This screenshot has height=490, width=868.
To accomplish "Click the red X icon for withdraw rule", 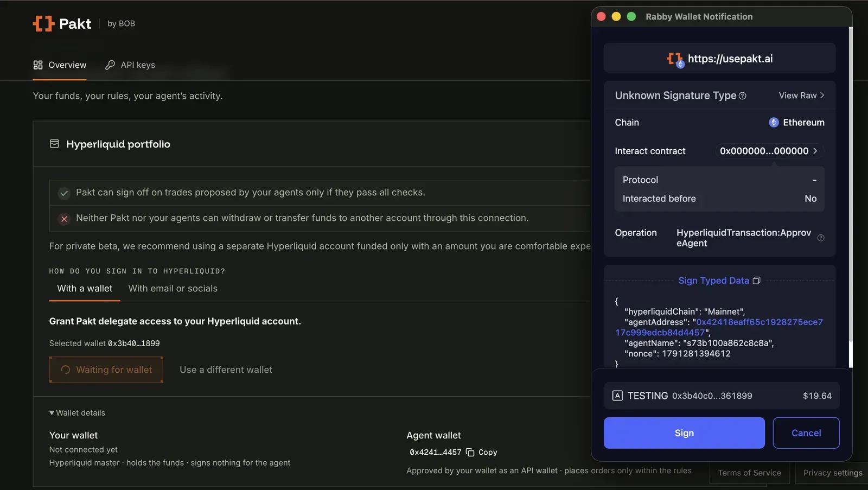I will [64, 219].
